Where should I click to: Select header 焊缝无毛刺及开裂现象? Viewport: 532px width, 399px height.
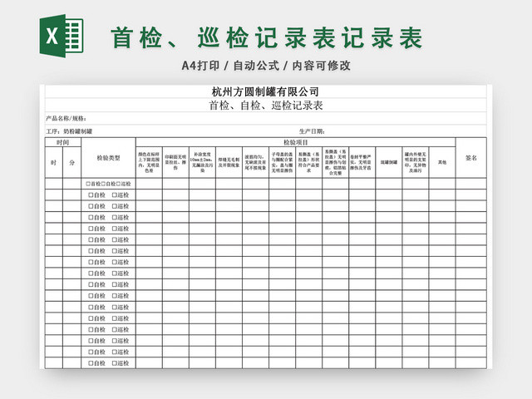229,163
